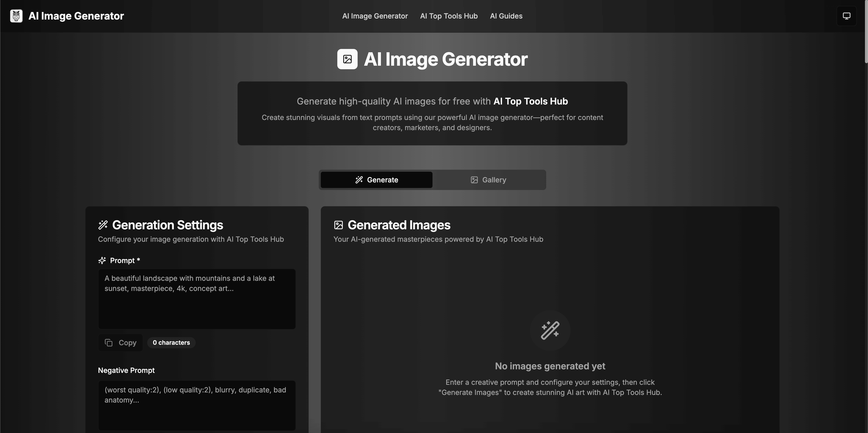Click the 0 characters counter badge

coord(171,342)
